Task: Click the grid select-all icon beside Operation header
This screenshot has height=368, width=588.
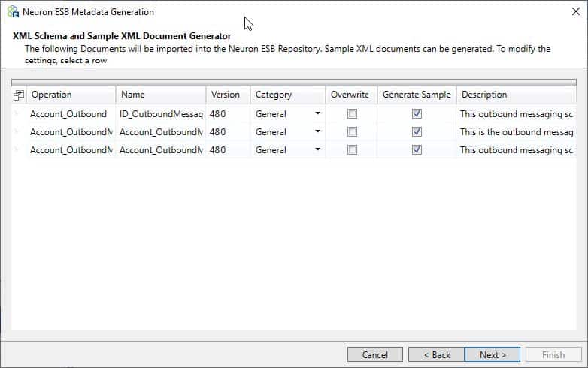Action: point(18,95)
